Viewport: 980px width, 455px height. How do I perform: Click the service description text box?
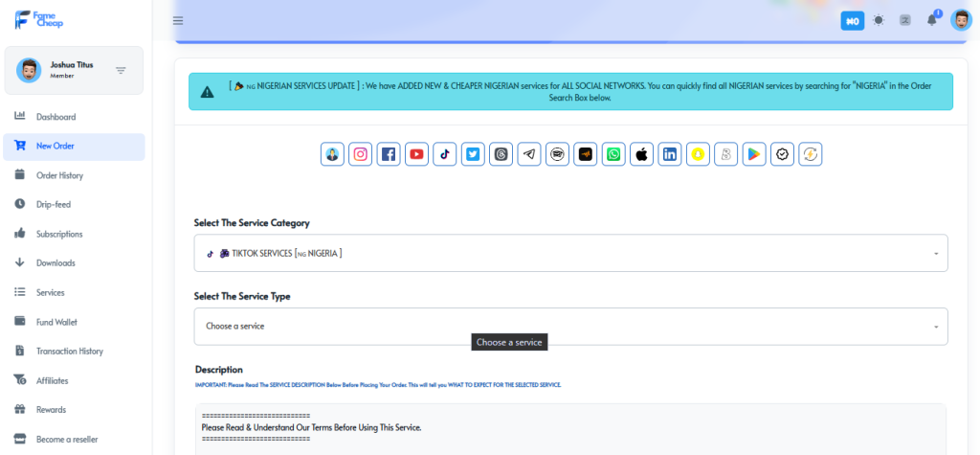click(x=570, y=429)
